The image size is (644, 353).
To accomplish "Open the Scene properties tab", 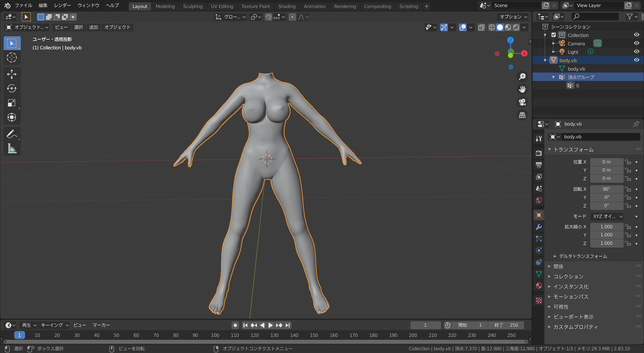I will (539, 188).
